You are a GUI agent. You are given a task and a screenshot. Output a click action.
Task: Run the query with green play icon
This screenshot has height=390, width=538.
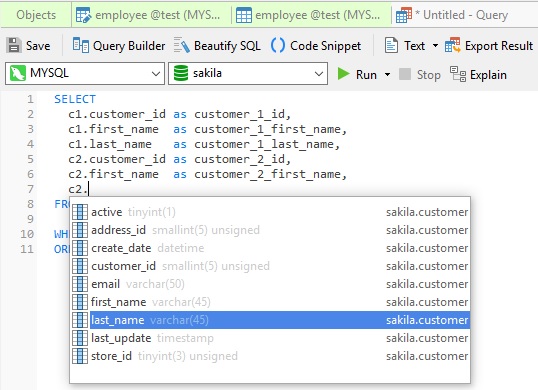pos(343,74)
